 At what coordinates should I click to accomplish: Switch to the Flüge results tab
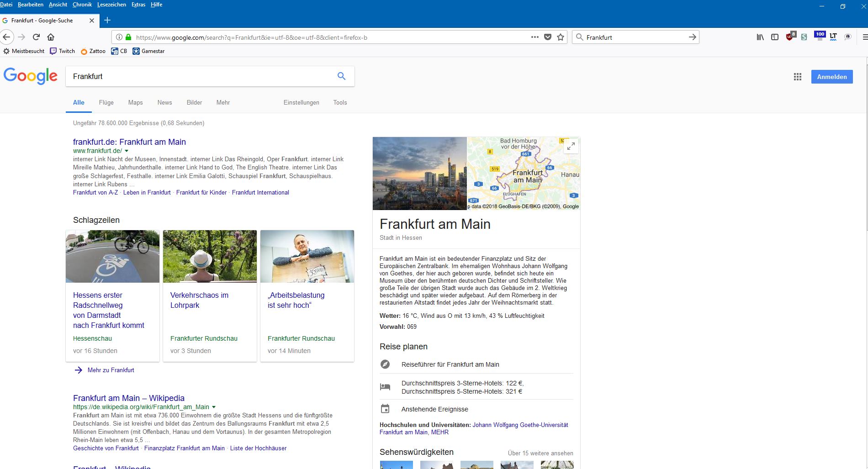[x=106, y=103]
